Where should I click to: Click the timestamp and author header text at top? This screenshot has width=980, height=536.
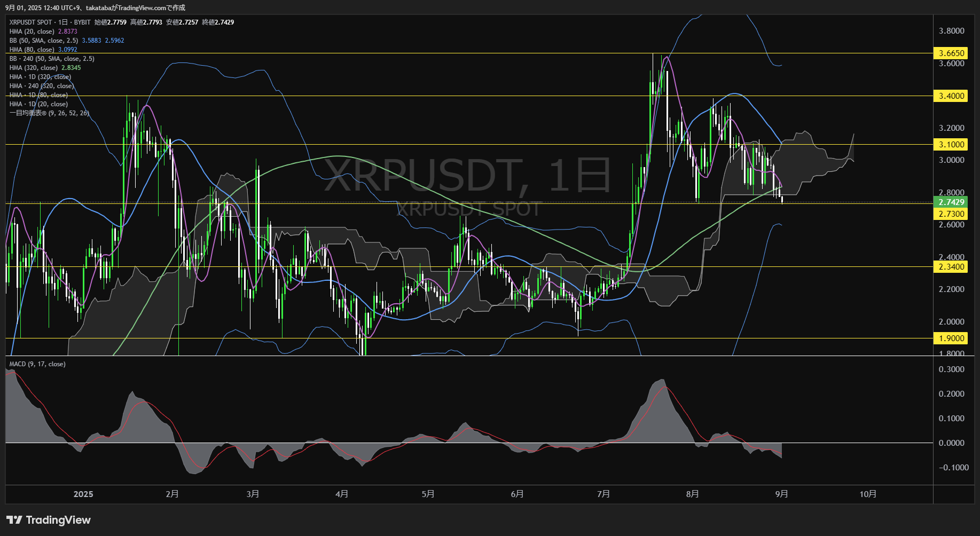pyautogui.click(x=95, y=7)
